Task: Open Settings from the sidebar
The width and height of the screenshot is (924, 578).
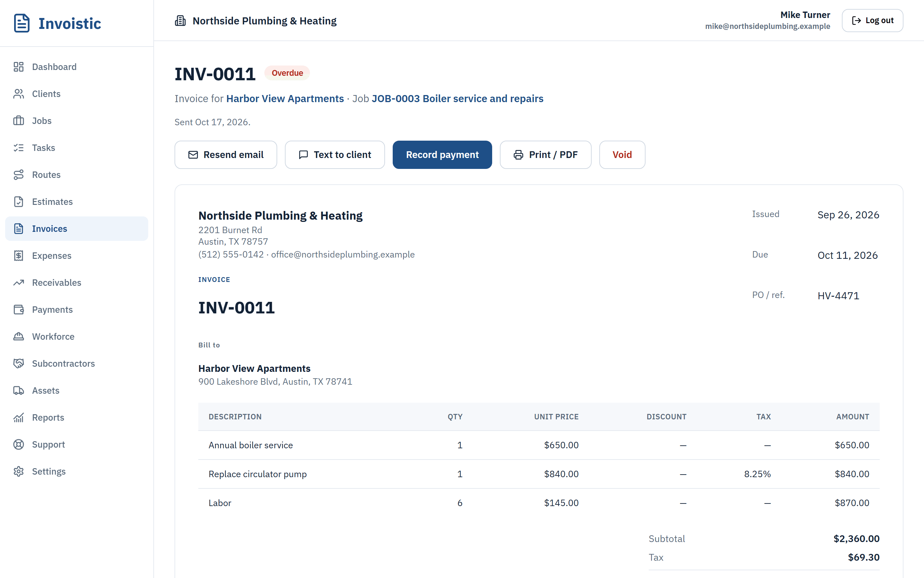Action: (77, 471)
